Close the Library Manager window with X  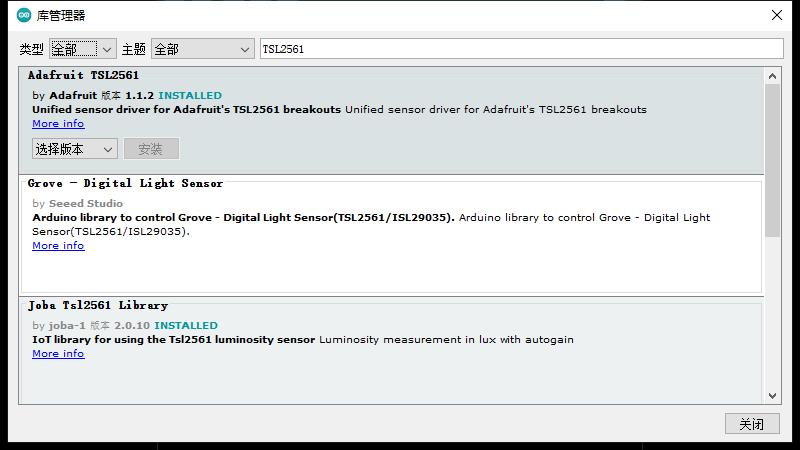coord(776,15)
